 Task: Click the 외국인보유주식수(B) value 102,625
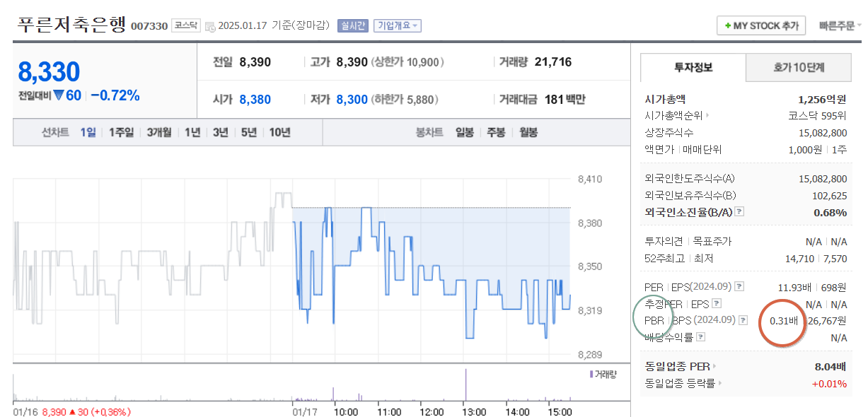pyautogui.click(x=830, y=195)
